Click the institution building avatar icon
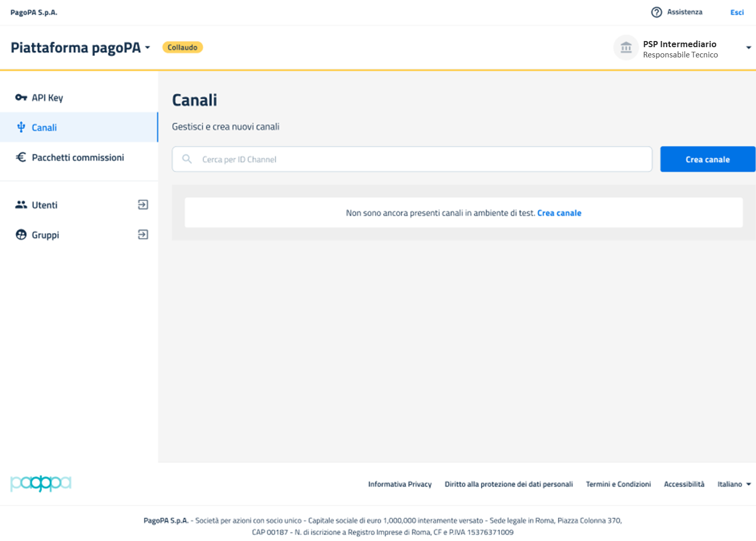 tap(626, 48)
